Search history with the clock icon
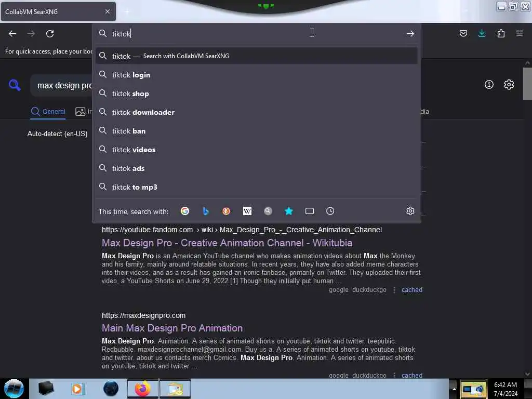Screen dimensions: 532x399 coord(330,211)
